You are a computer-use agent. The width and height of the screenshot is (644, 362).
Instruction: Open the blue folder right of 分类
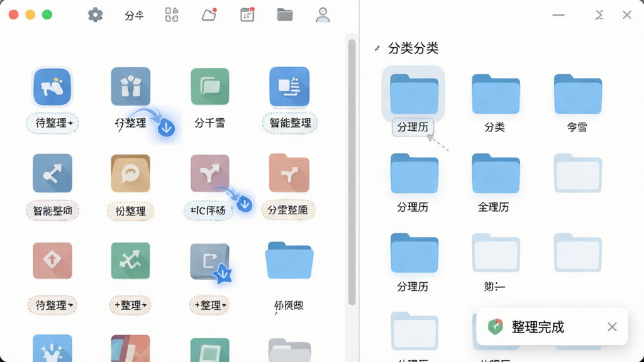(x=578, y=94)
